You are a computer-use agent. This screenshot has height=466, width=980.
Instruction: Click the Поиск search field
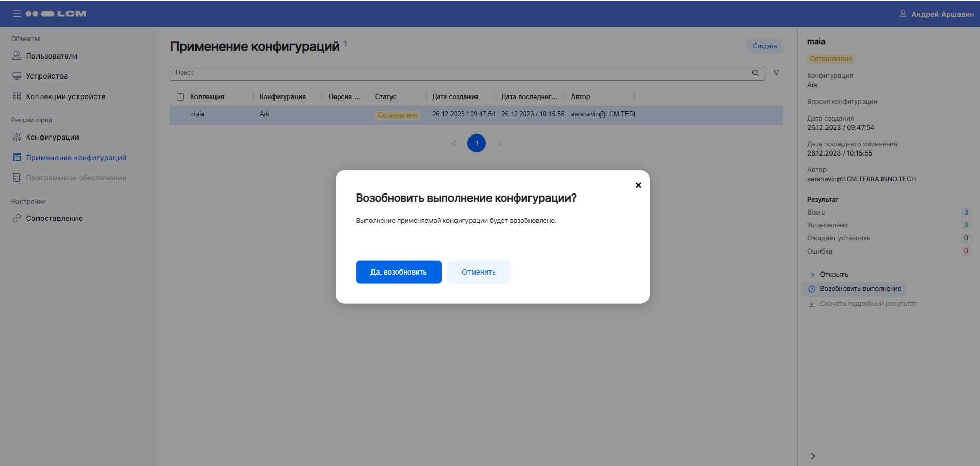[x=462, y=73]
